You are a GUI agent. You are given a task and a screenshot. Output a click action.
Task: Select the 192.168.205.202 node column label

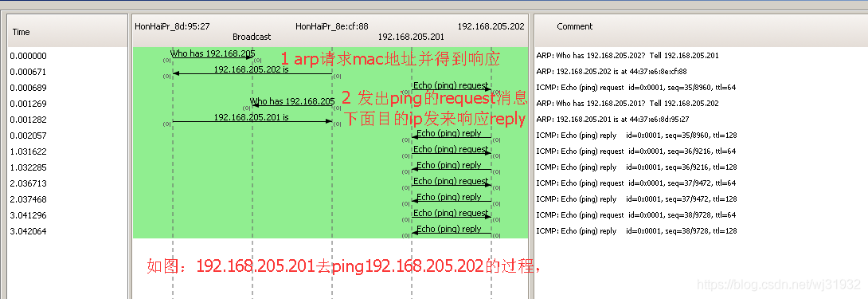point(491,26)
